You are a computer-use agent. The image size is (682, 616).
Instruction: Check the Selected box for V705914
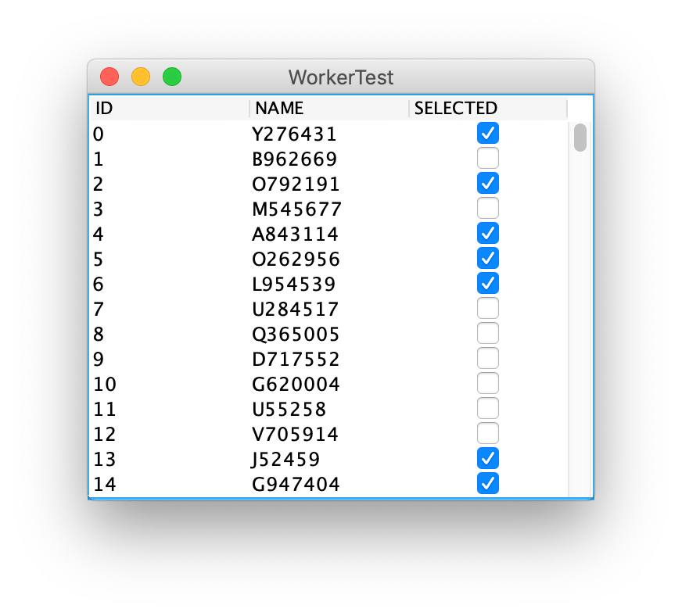[x=487, y=433]
